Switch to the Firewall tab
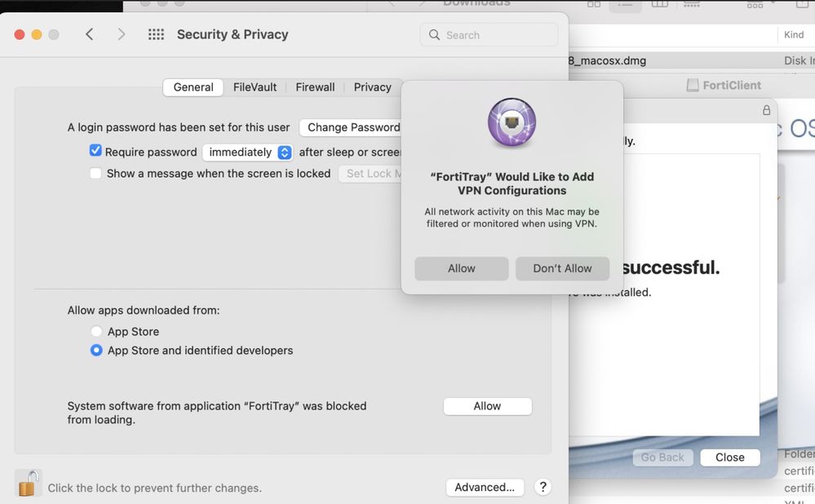The image size is (815, 504). 315,87
